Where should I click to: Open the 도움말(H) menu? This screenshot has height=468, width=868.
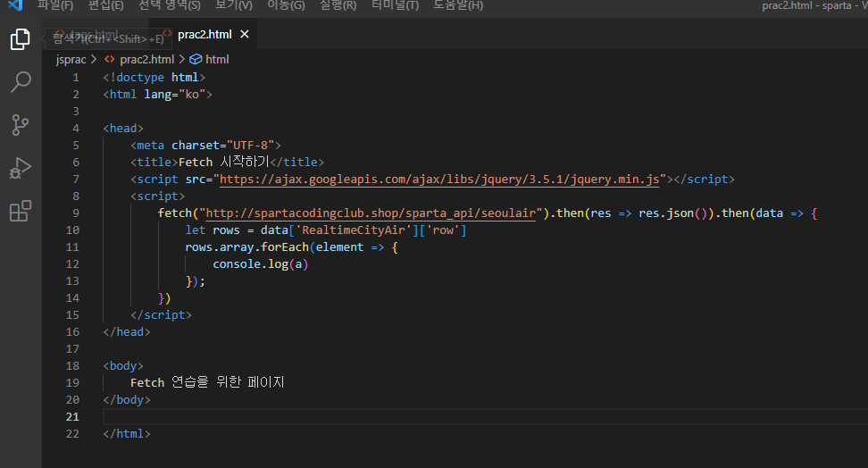coord(458,5)
